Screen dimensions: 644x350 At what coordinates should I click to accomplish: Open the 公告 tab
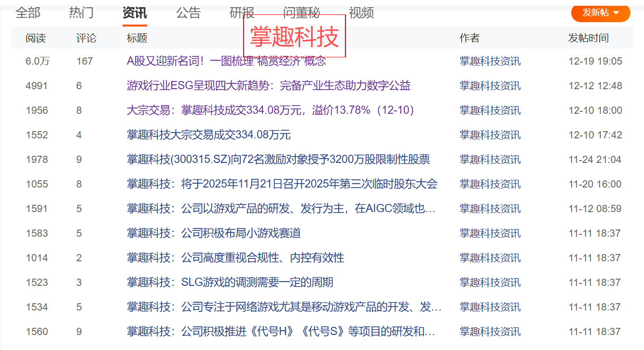pos(188,13)
